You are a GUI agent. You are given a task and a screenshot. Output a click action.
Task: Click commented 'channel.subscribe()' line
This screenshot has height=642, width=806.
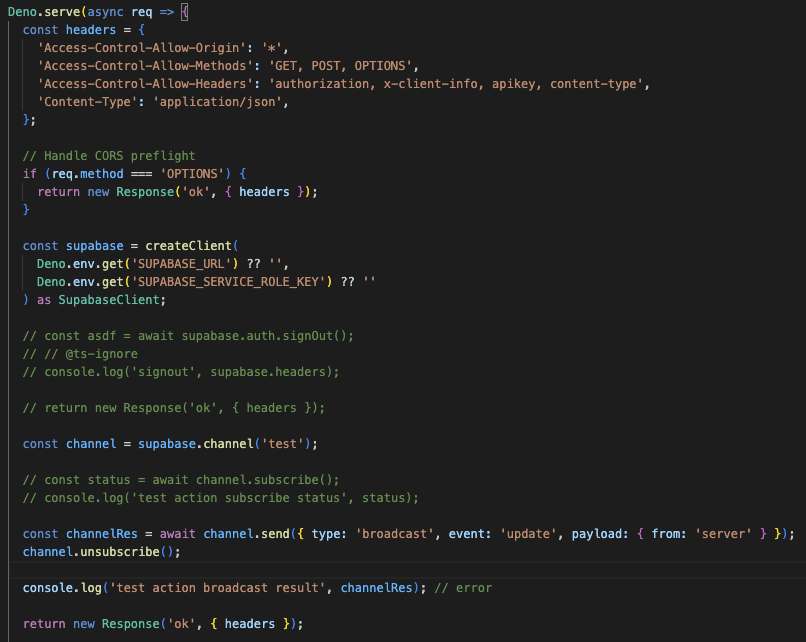(x=181, y=480)
